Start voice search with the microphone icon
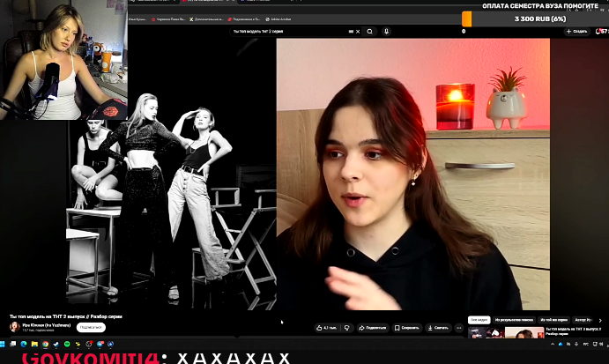The height and width of the screenshot is (364, 609). pyautogui.click(x=386, y=32)
